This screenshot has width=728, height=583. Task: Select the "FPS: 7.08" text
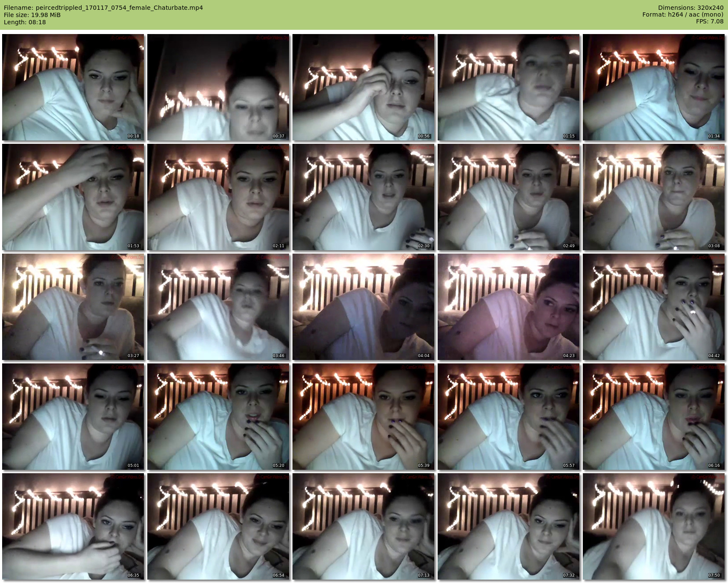pyautogui.click(x=710, y=22)
